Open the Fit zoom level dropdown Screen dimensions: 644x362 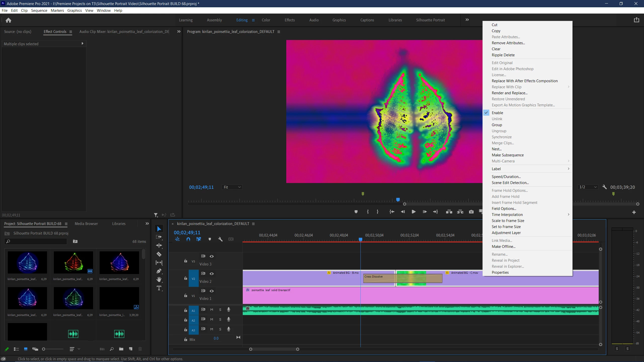pos(232,187)
